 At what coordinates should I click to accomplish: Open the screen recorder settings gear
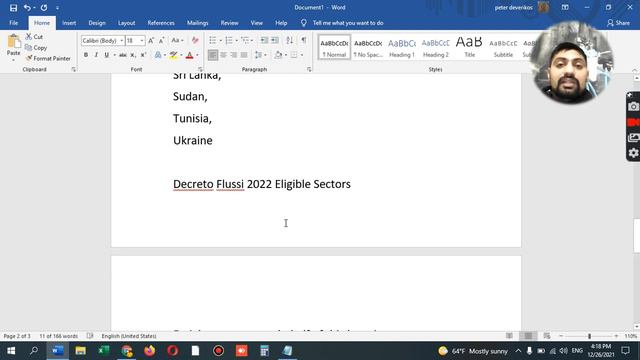(633, 153)
